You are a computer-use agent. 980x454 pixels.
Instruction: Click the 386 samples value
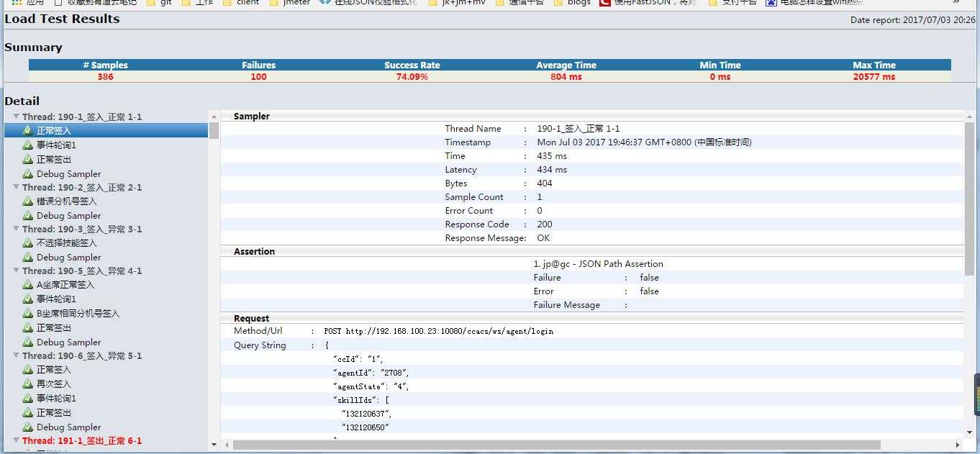tap(106, 76)
